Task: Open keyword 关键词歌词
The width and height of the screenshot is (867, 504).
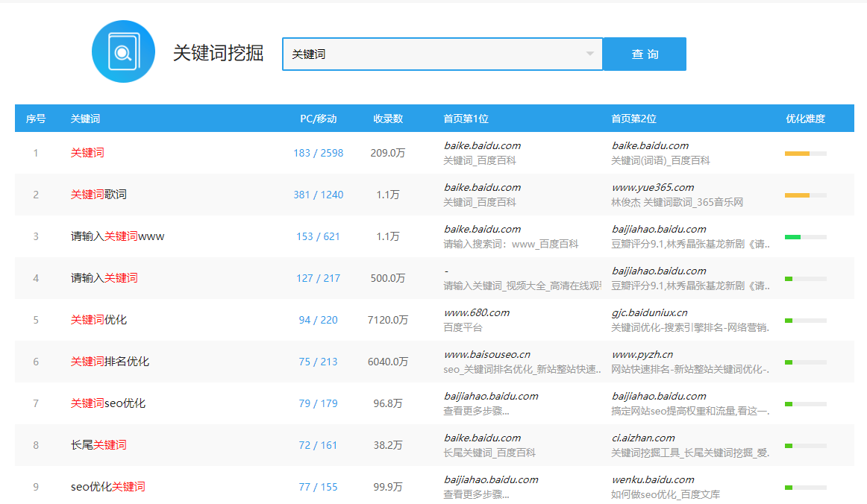Action: 98,195
